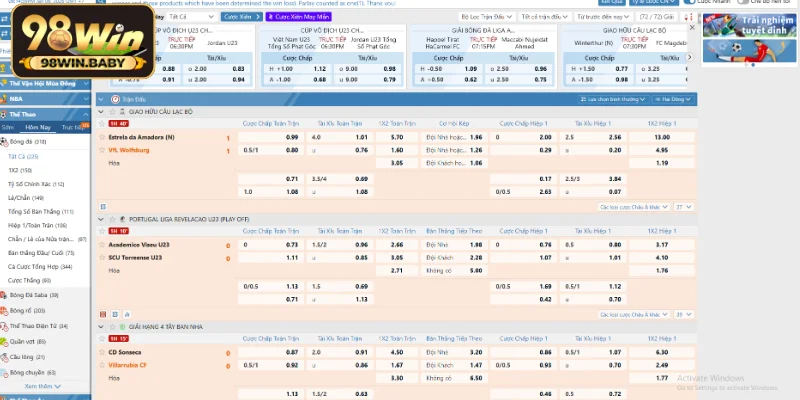Click the Thể Thao Điện Tử icon
This screenshot has width=800, height=400.
tap(4, 326)
